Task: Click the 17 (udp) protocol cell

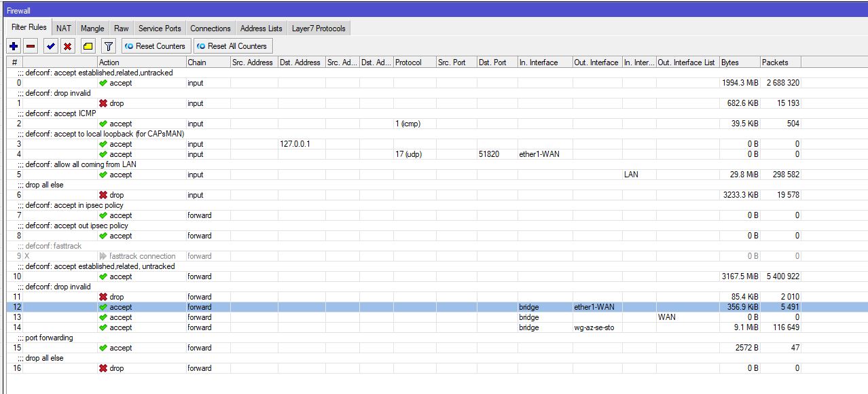Action: coord(414,154)
